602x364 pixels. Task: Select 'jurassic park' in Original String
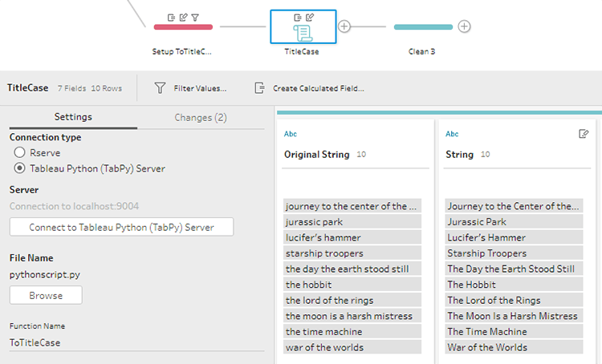point(352,222)
